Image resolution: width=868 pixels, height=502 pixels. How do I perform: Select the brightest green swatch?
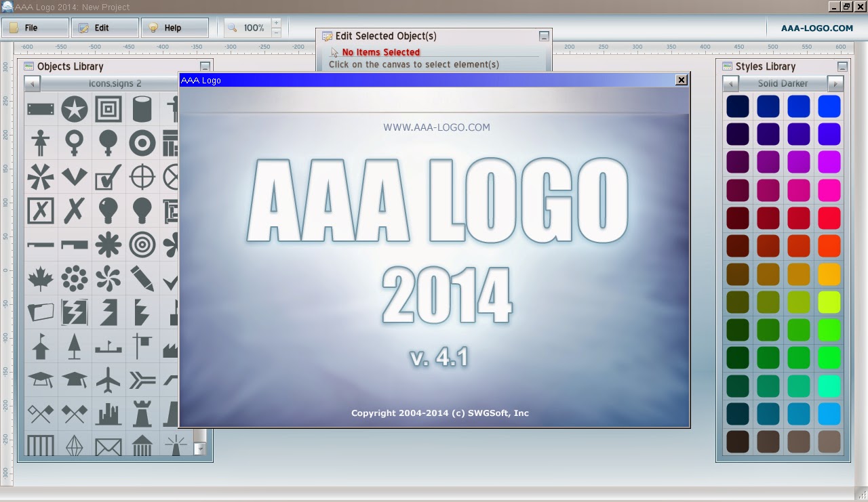pos(829,330)
